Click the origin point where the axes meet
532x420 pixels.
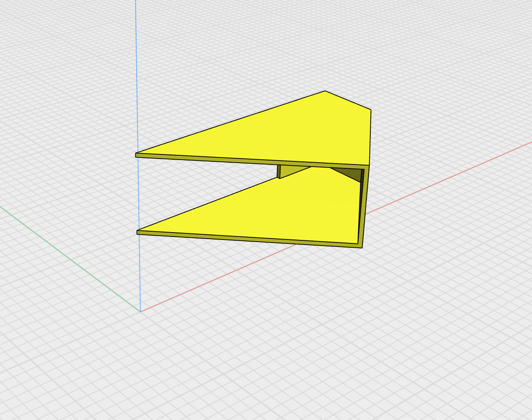click(140, 311)
